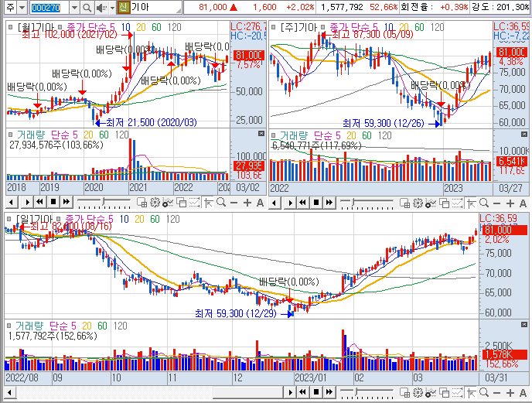The image size is (532, 403).
Task: Click the 기아 stock name field
Action: [x=155, y=7]
